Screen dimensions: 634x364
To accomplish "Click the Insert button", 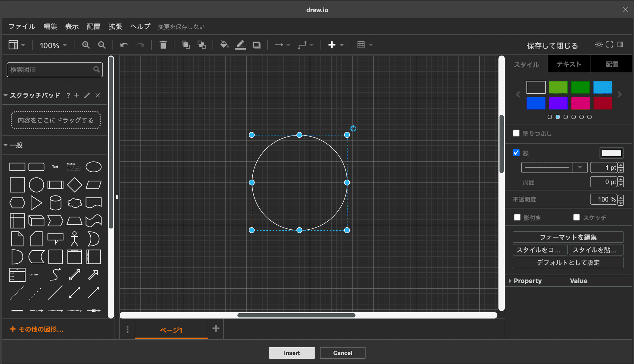I will (292, 353).
